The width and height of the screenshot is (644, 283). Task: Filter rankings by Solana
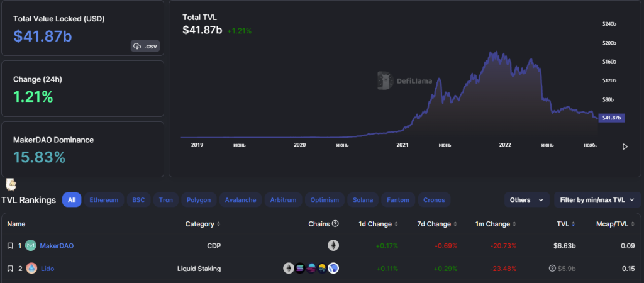363,200
